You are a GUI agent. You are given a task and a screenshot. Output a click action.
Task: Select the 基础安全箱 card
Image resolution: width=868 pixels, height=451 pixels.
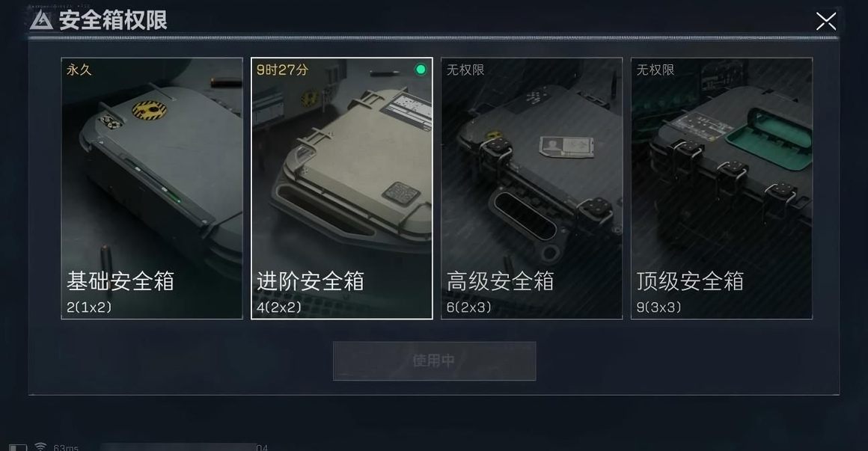pyautogui.click(x=152, y=188)
